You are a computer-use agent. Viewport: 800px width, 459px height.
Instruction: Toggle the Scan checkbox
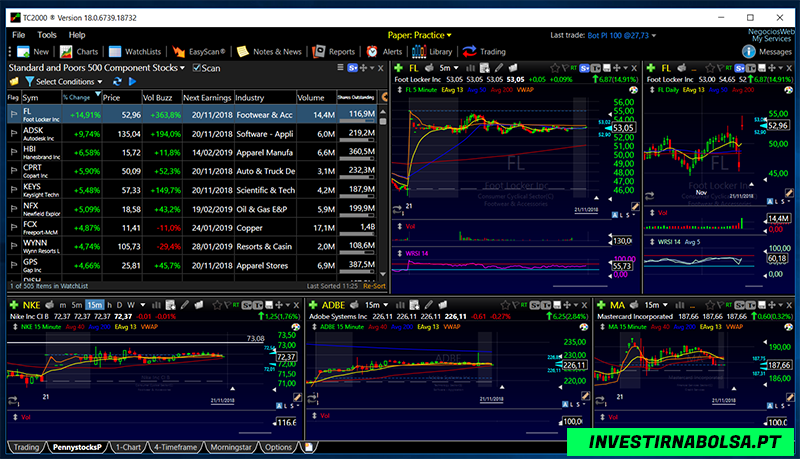point(196,68)
